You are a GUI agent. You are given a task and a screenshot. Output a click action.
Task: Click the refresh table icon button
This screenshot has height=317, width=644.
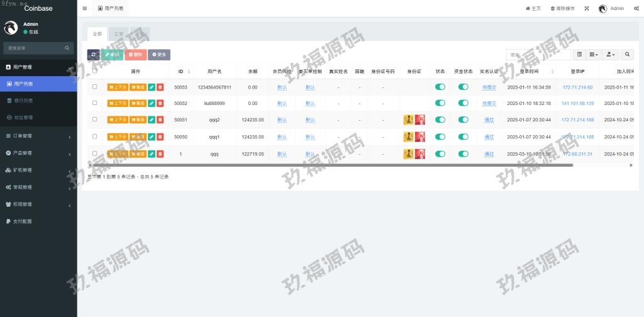[93, 55]
